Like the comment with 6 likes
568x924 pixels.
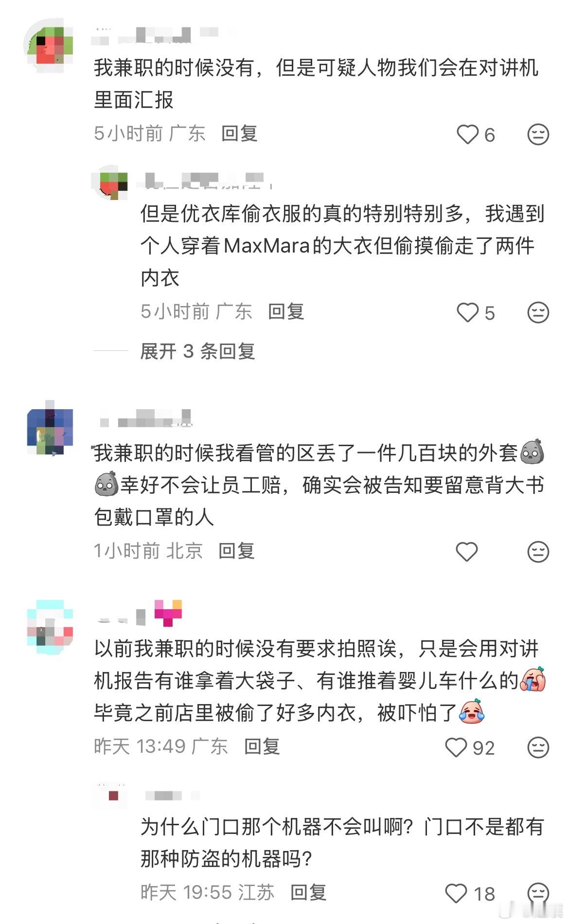tap(467, 134)
